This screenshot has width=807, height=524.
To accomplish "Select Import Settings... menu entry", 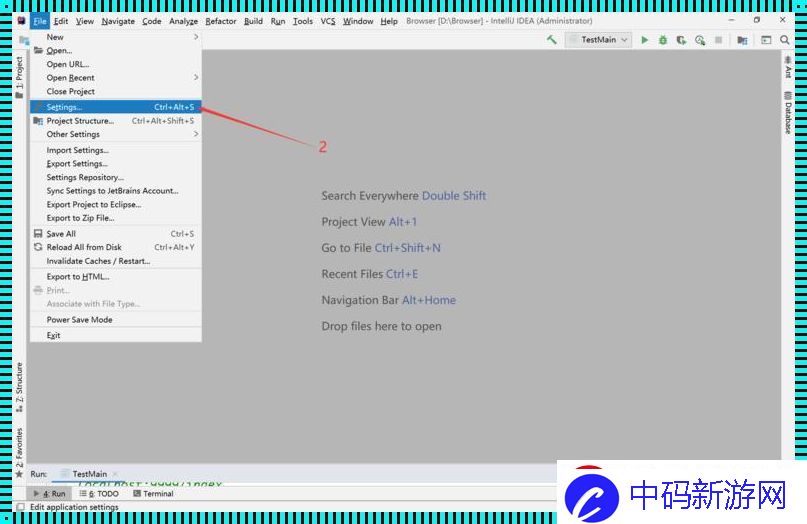I will [116, 150].
